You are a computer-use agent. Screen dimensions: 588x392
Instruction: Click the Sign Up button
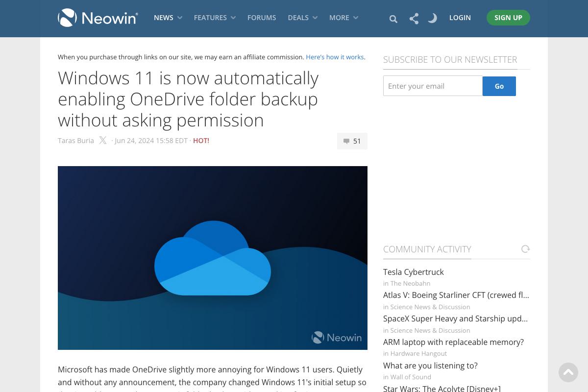508,18
